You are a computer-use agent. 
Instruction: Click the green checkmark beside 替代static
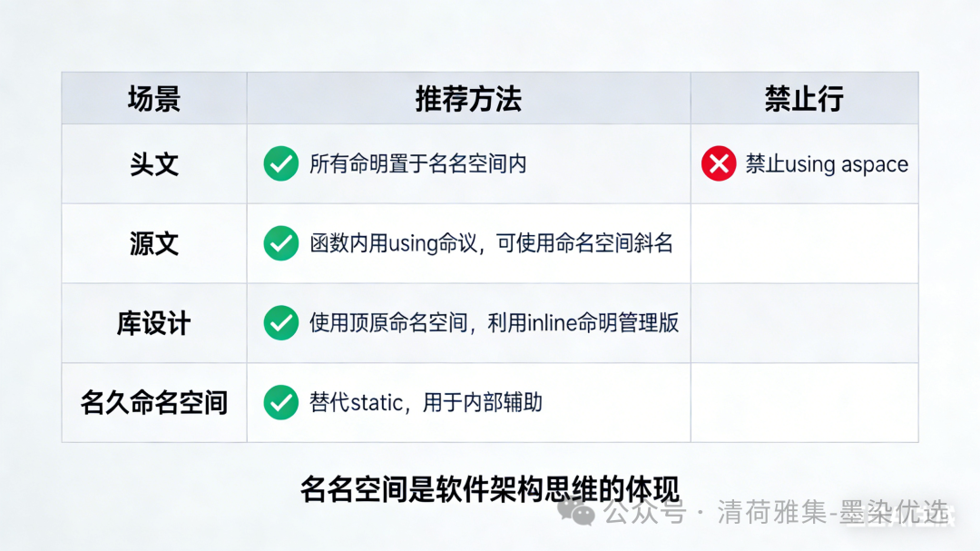(280, 402)
